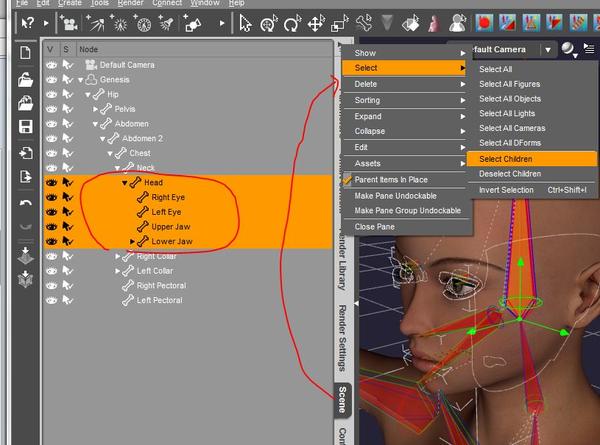Expand the Left Collar tree node
600x445 pixels.
tap(117, 271)
